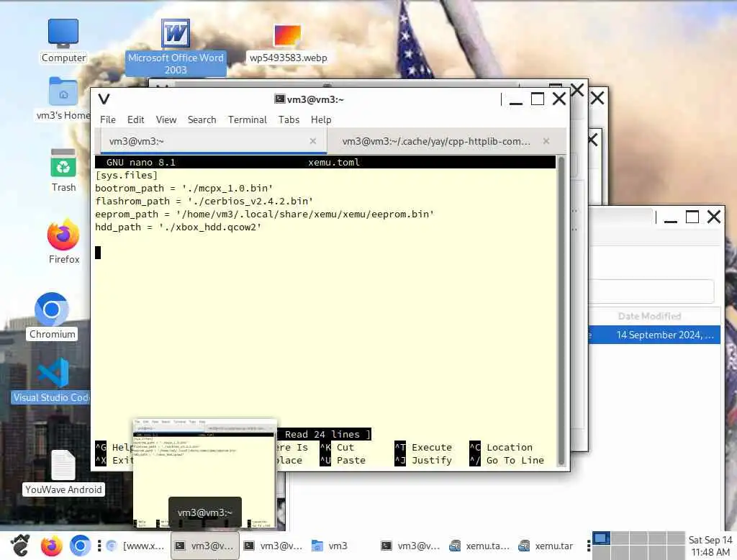
Task: Maximize the front terminal window
Action: tap(537, 99)
